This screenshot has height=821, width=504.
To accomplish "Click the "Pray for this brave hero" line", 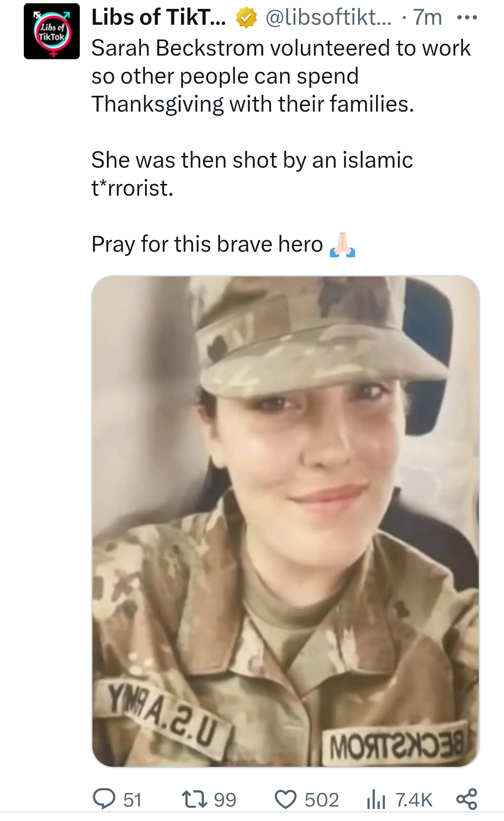I will [207, 244].
